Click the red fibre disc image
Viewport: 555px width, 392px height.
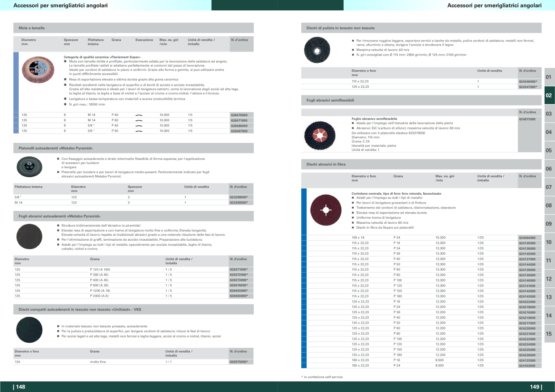325,210
